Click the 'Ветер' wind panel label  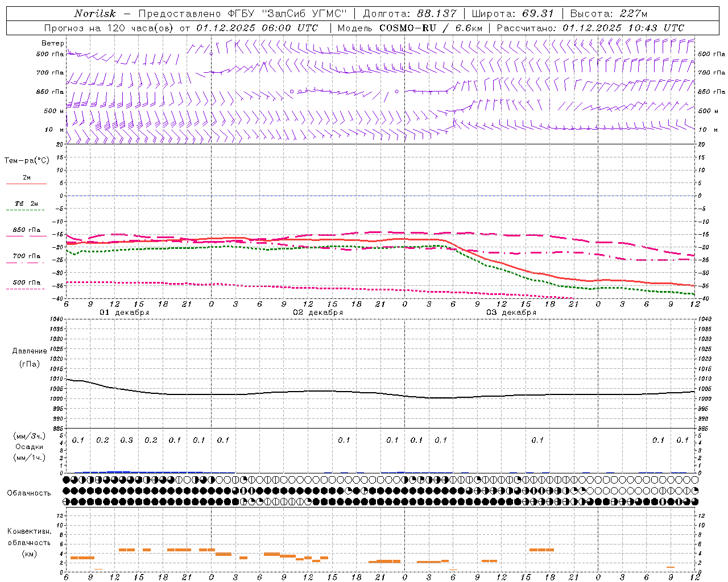(53, 43)
